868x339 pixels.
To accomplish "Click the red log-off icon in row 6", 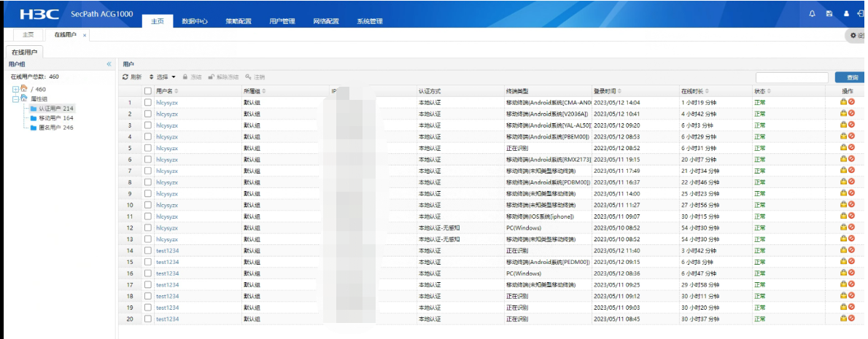I will 851,159.
